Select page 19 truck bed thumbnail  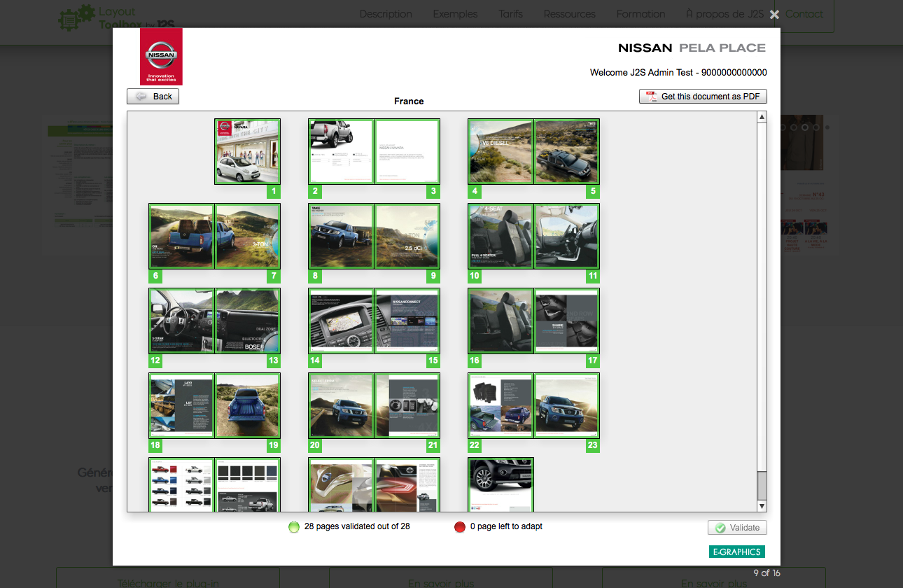coord(247,405)
